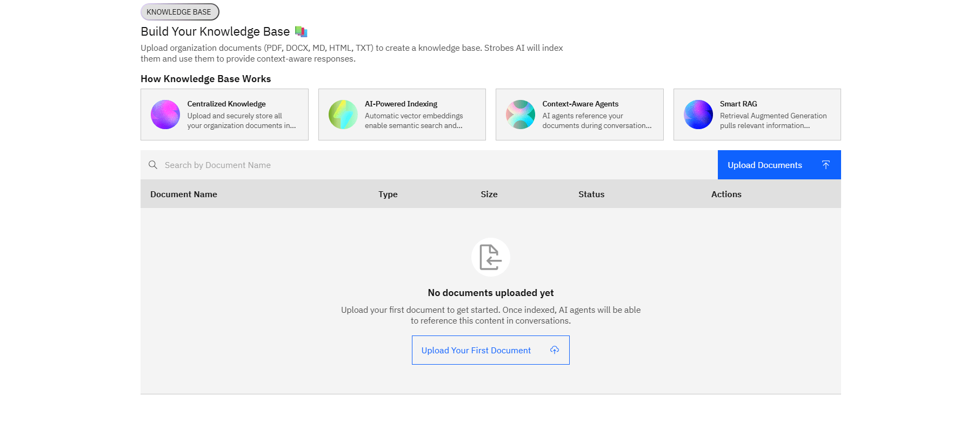Click the AI-Powered Indexing card title

401,104
